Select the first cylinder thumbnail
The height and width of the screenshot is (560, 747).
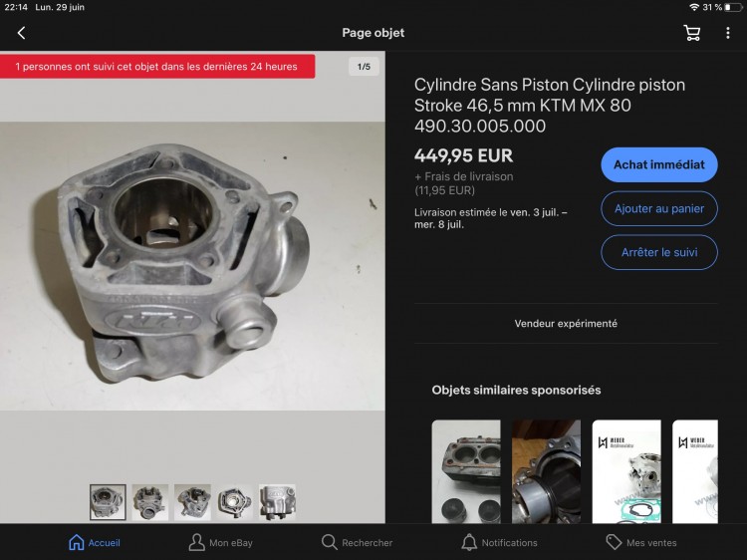click(108, 502)
